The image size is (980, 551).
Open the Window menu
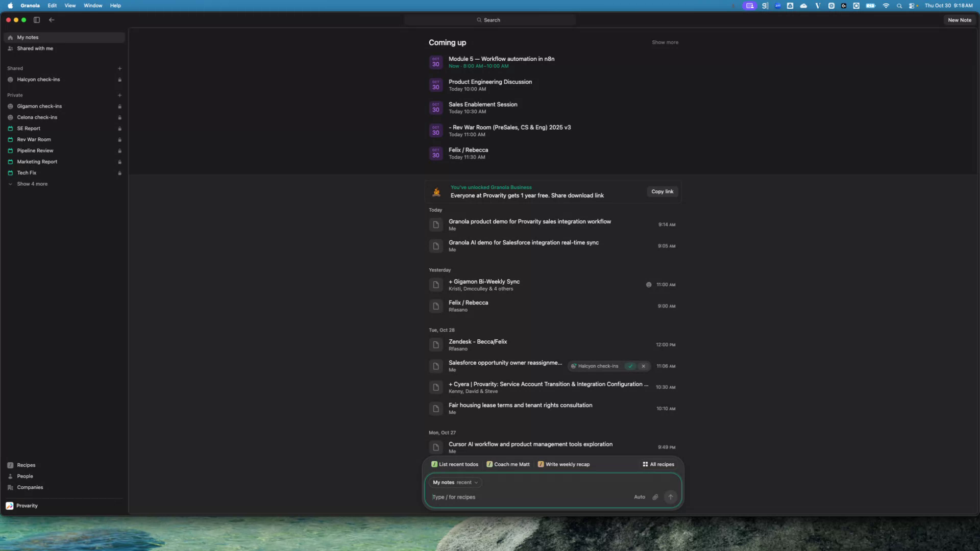coord(92,6)
